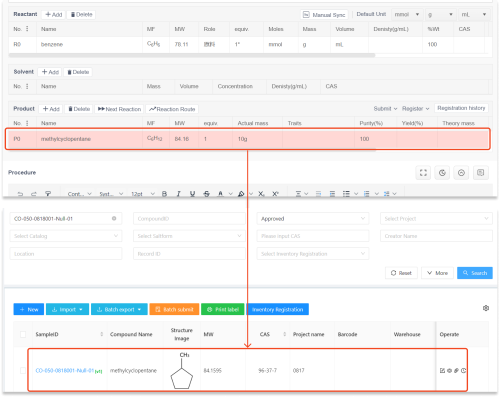This screenshot has height=397, width=500.
Task: Clear the CO-050-0818001 search field
Action: pyautogui.click(x=114, y=218)
